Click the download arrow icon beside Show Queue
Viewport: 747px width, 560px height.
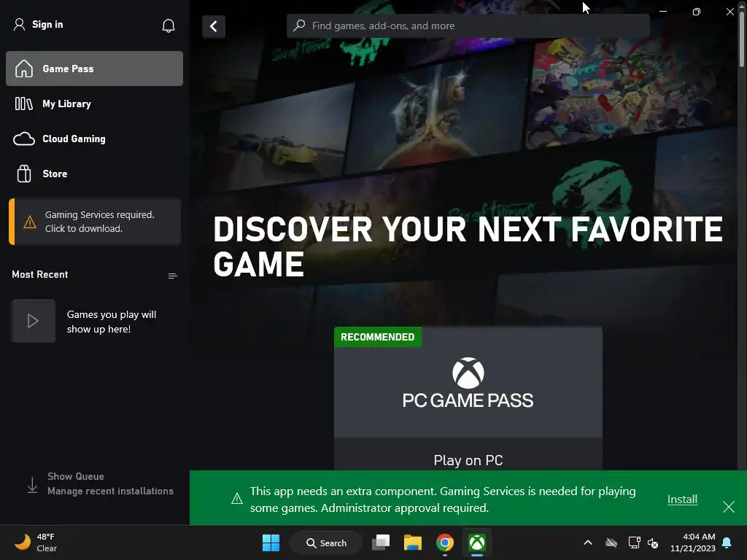(32, 485)
